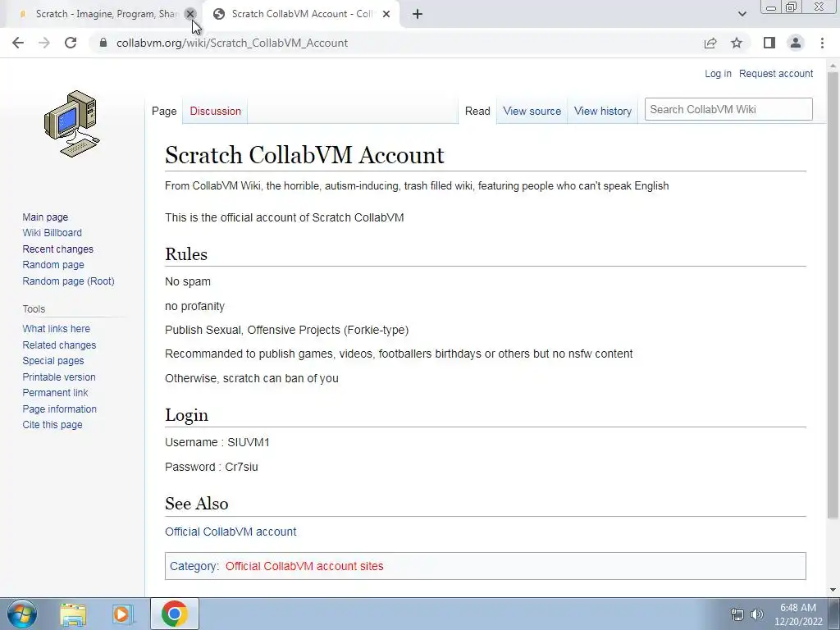Open the Discussion tab
The height and width of the screenshot is (630, 840).
(x=216, y=111)
